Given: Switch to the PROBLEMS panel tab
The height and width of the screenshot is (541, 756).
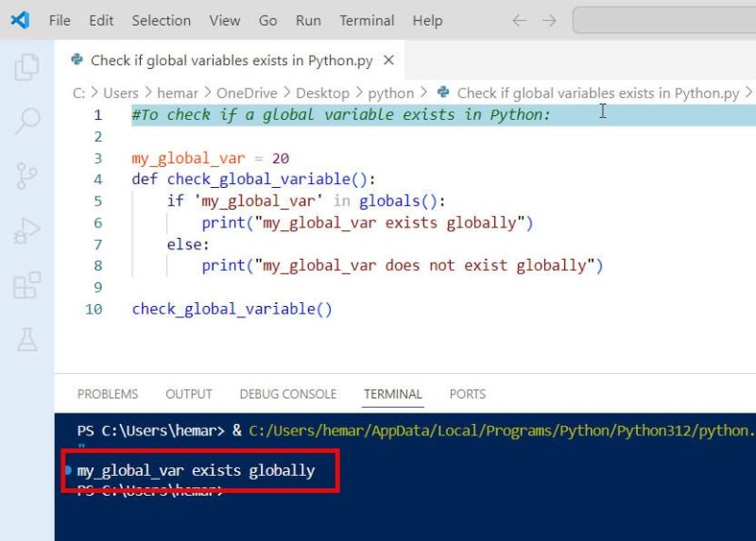Looking at the screenshot, I should pyautogui.click(x=108, y=394).
